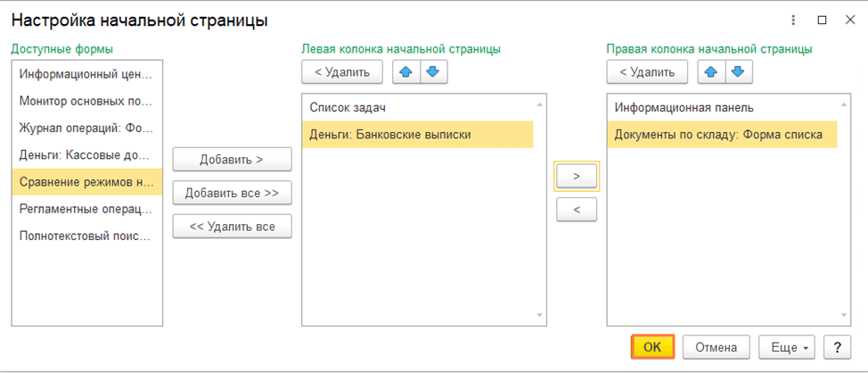Screen dimensions: 868x373
Task: Click the << Удалить все button
Action: [232, 227]
